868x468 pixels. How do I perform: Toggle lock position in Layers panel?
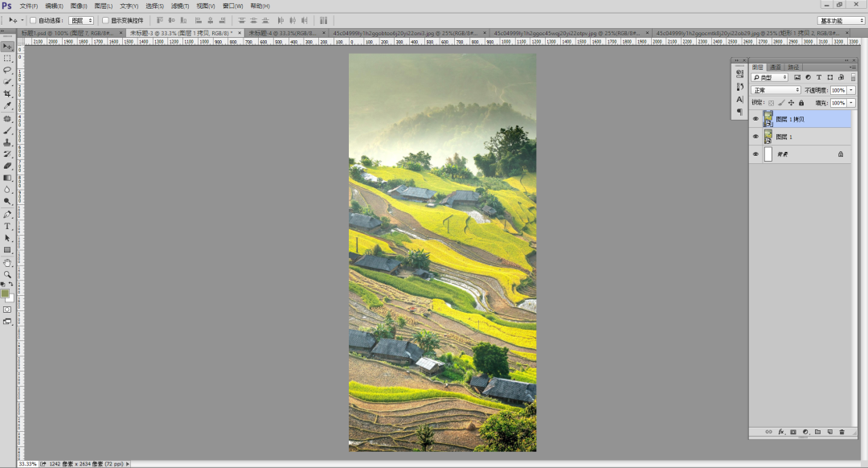tap(791, 103)
